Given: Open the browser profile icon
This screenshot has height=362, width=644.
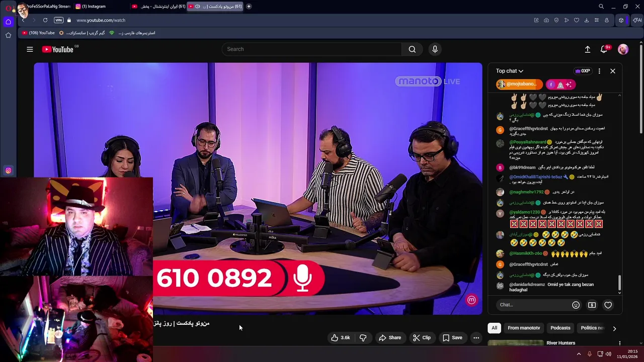Looking at the screenshot, I should [607, 20].
